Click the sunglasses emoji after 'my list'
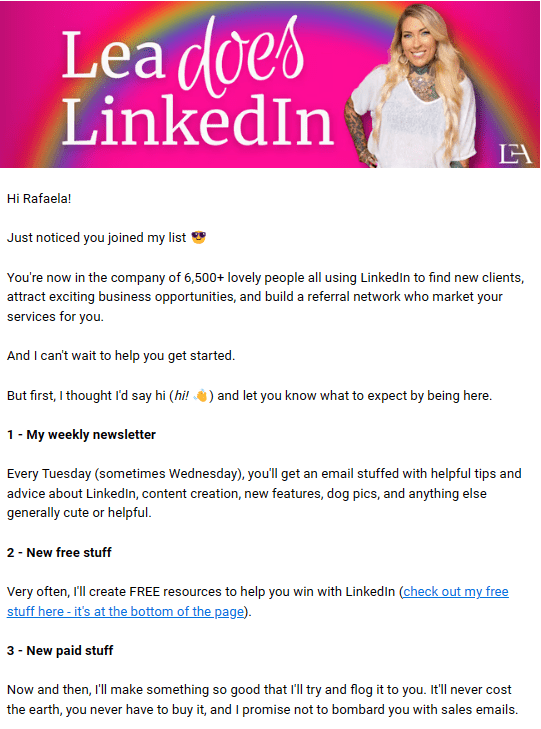Viewport: 541px width, 729px height. (198, 238)
